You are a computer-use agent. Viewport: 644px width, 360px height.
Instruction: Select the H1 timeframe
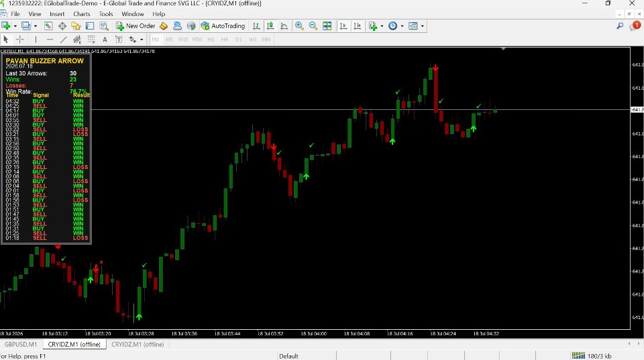(211, 40)
